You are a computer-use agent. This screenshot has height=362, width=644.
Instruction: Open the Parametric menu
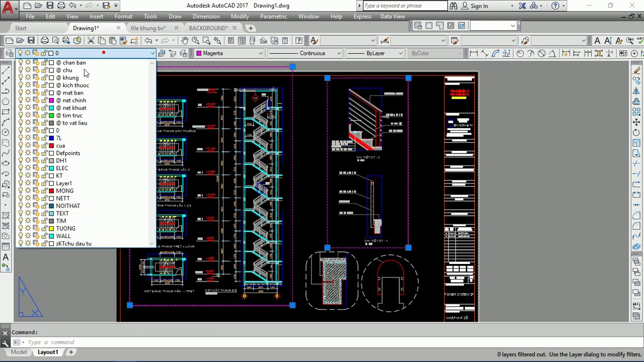coord(273,16)
